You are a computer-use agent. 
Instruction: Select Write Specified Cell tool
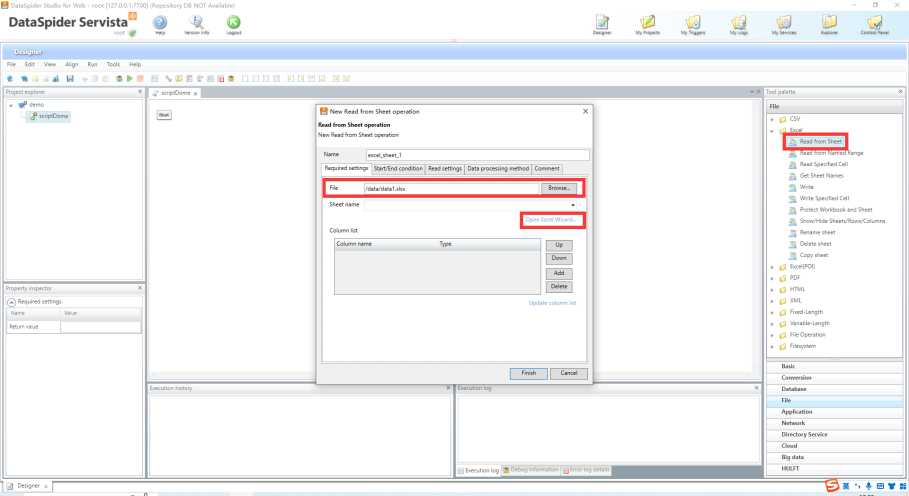[824, 198]
